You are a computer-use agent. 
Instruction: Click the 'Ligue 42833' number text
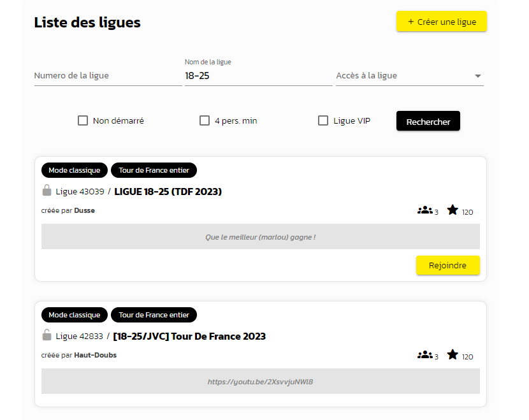pyautogui.click(x=79, y=337)
